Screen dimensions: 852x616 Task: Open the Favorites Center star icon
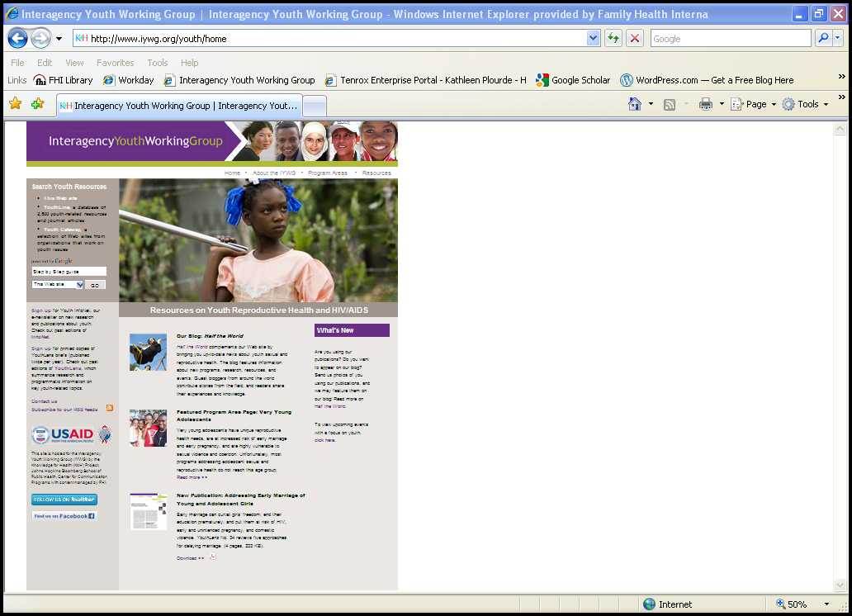click(15, 104)
